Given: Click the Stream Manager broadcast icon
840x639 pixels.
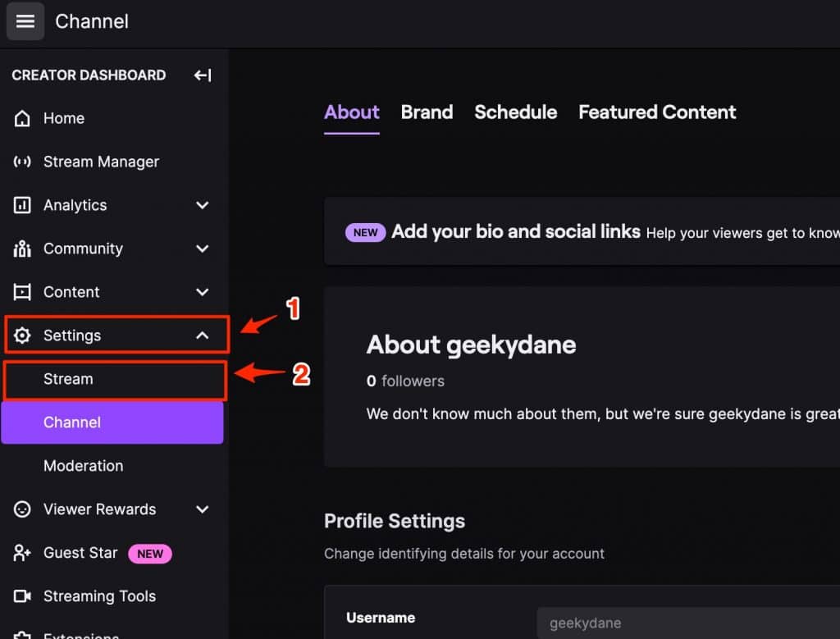Looking at the screenshot, I should click(x=22, y=162).
